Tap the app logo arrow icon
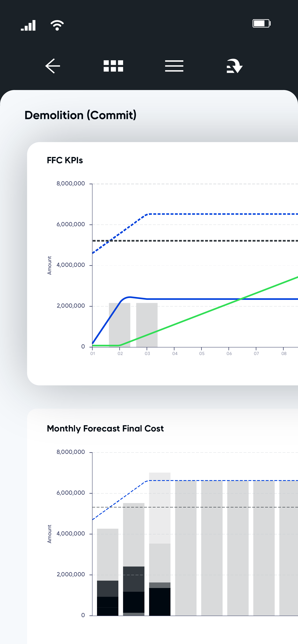Image resolution: width=298 pixels, height=644 pixels. [x=234, y=66]
